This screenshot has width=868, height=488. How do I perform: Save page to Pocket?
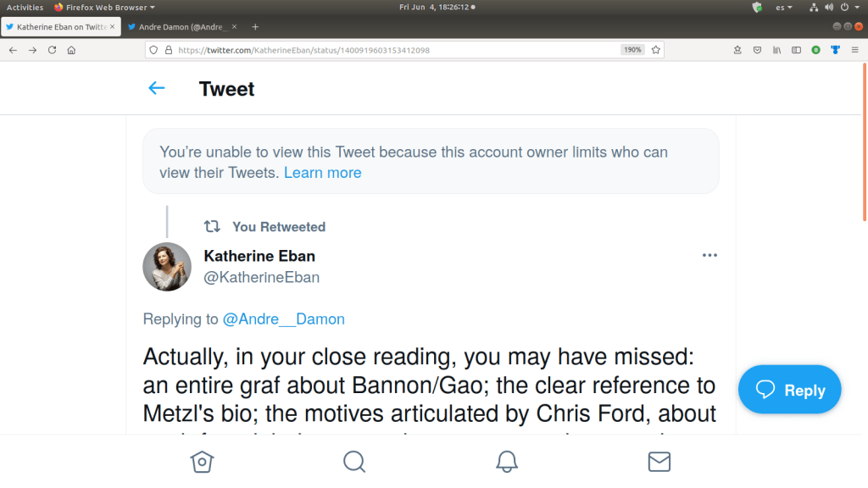[x=757, y=50]
